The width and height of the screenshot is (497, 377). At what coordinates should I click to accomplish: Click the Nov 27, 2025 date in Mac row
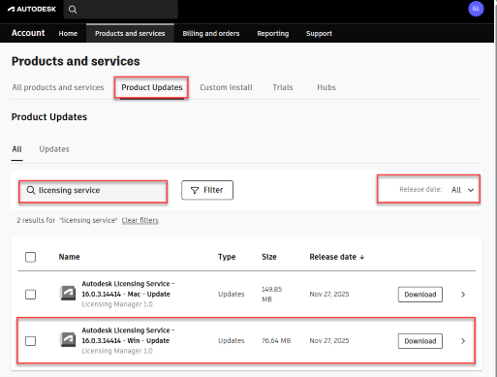point(329,294)
